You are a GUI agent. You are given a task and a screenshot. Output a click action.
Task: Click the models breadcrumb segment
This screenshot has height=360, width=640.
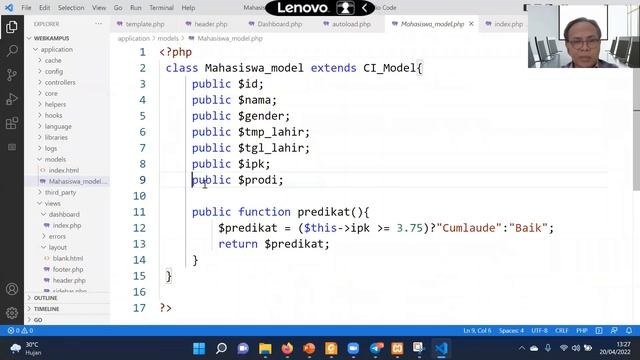[168, 38]
